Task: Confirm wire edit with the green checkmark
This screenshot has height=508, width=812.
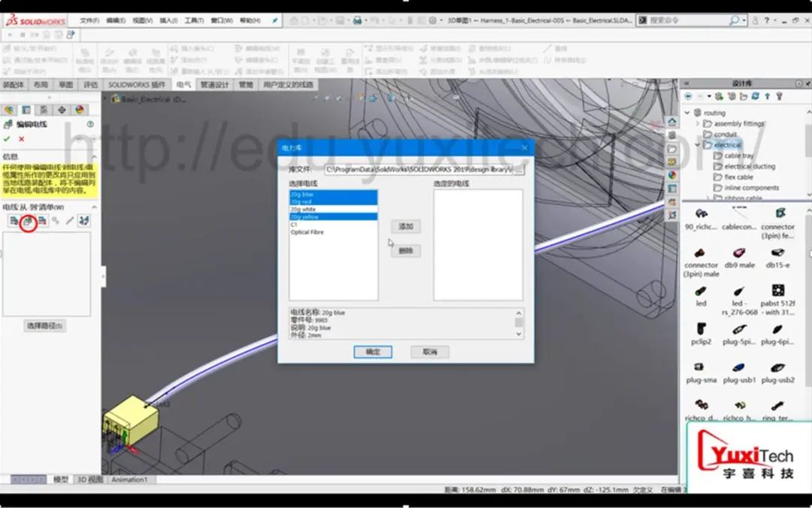Action: coord(6,138)
